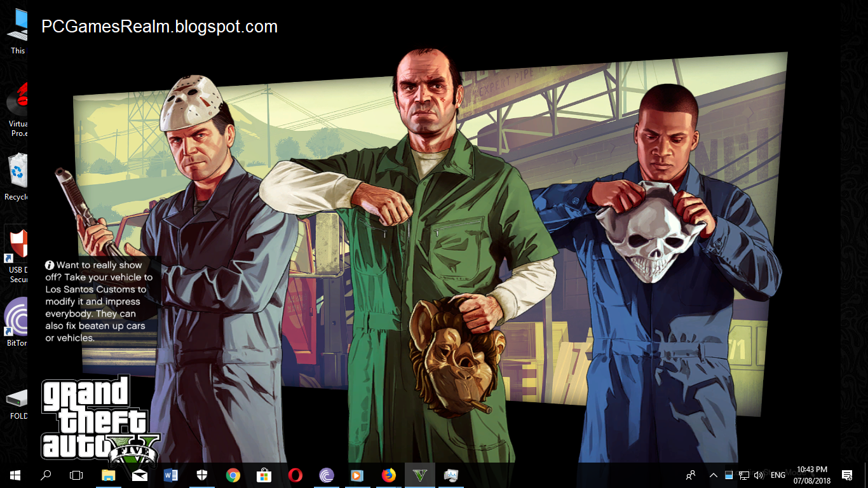Click the ENG language indicator

click(x=778, y=475)
